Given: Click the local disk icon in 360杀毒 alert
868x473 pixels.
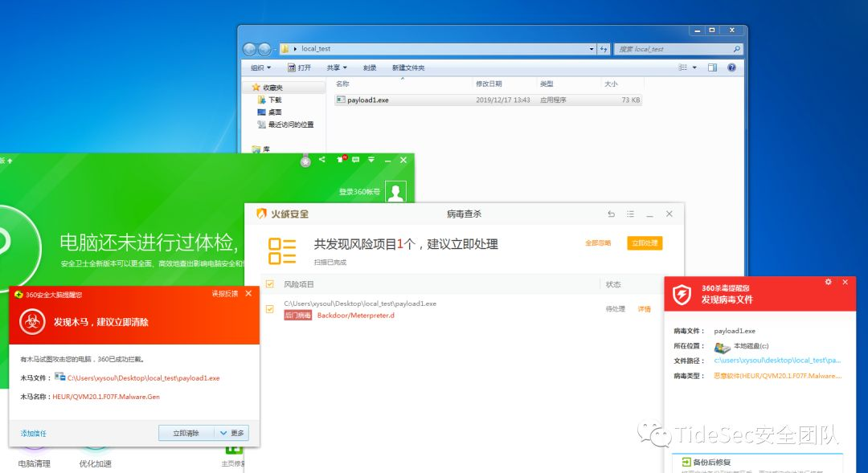Looking at the screenshot, I should (722, 348).
